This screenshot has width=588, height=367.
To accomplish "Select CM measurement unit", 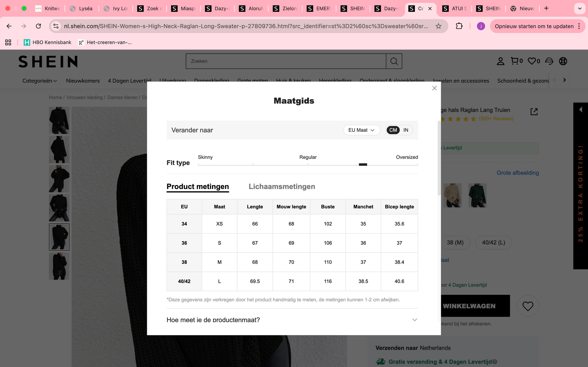I will tap(393, 130).
